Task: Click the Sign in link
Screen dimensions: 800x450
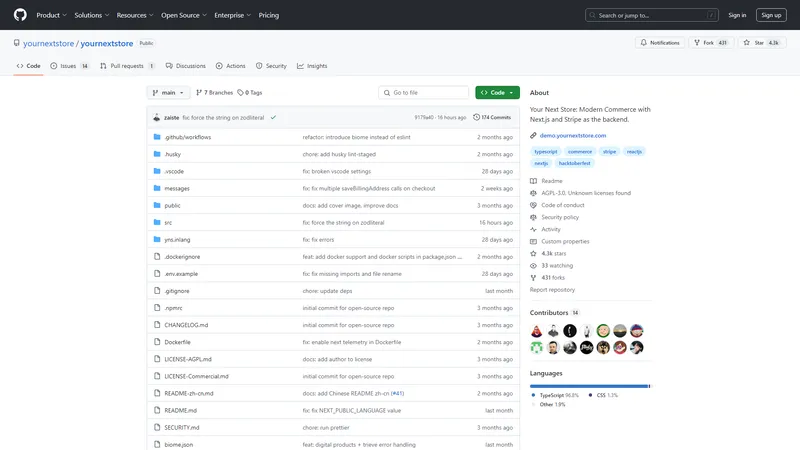Action: tap(737, 15)
